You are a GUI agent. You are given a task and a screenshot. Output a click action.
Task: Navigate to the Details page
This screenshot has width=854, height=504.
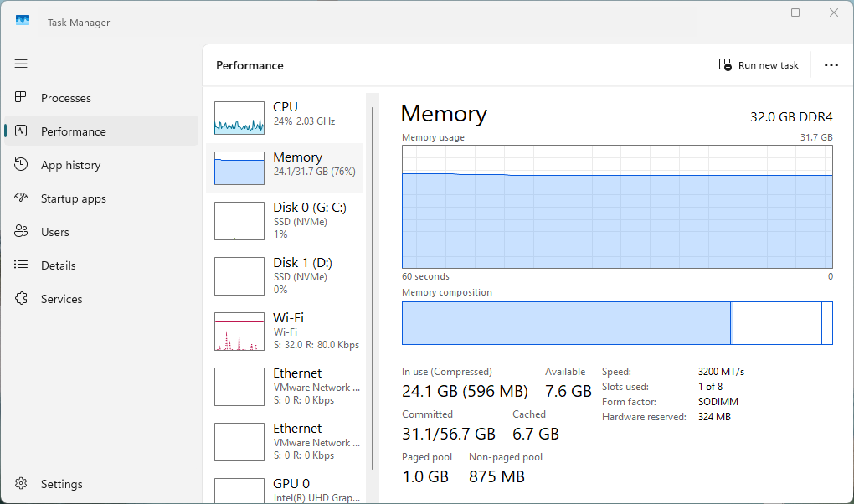(x=59, y=265)
